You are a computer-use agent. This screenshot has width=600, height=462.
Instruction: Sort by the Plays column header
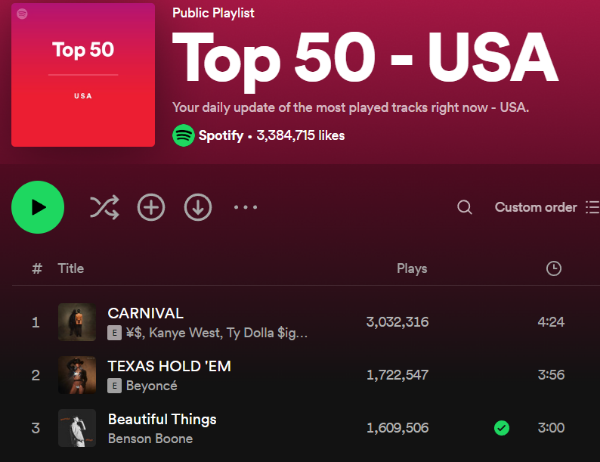point(412,268)
